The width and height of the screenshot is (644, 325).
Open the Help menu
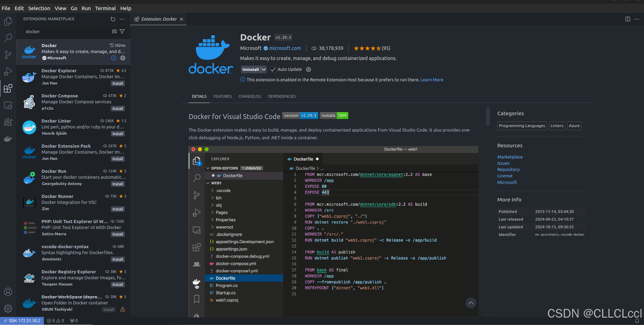[126, 8]
